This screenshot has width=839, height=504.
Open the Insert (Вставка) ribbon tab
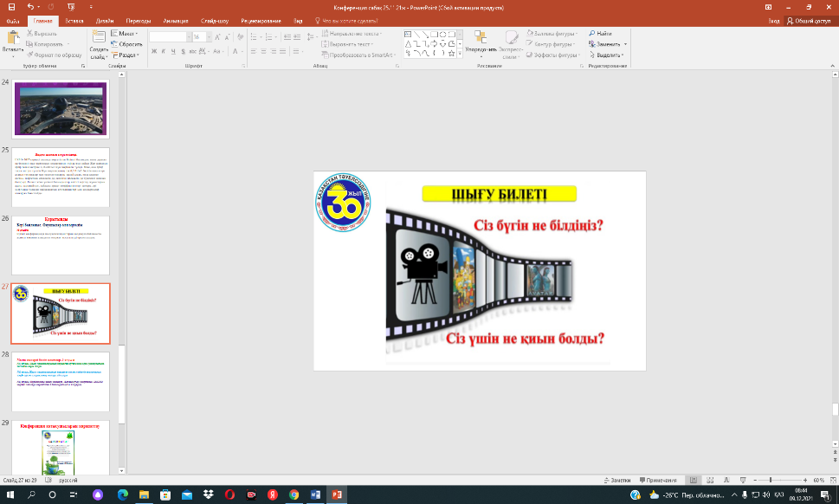(x=73, y=19)
